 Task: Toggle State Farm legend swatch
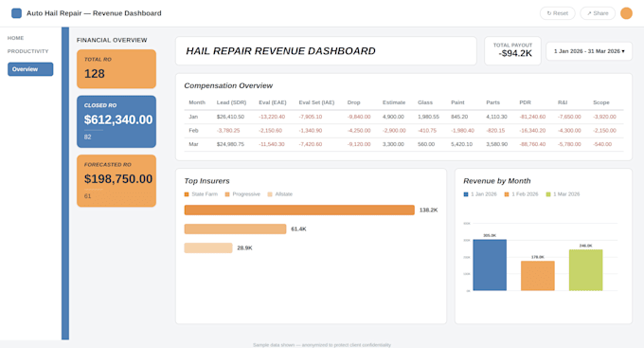187,194
